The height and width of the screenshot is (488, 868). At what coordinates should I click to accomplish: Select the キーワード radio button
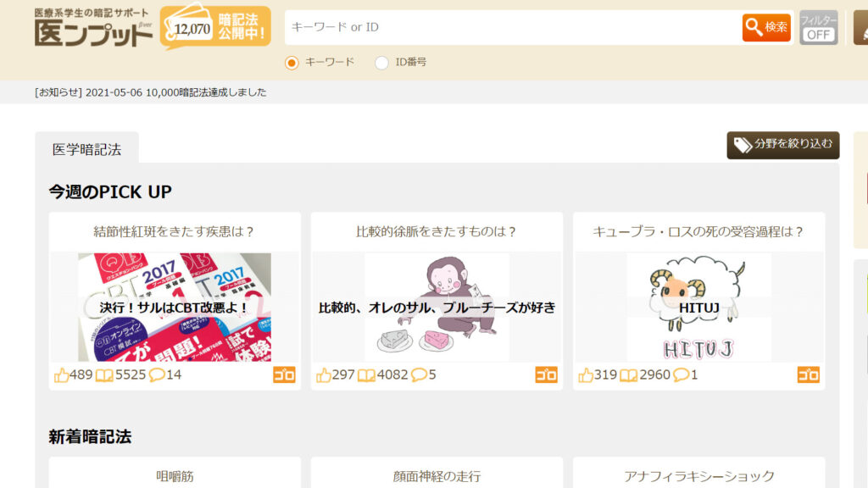point(292,62)
